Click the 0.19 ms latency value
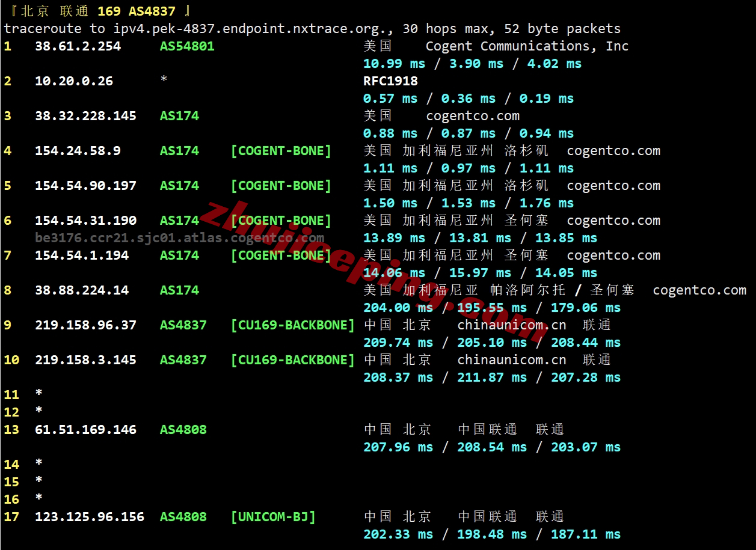Screen dimensions: 756x550 pos(547,99)
